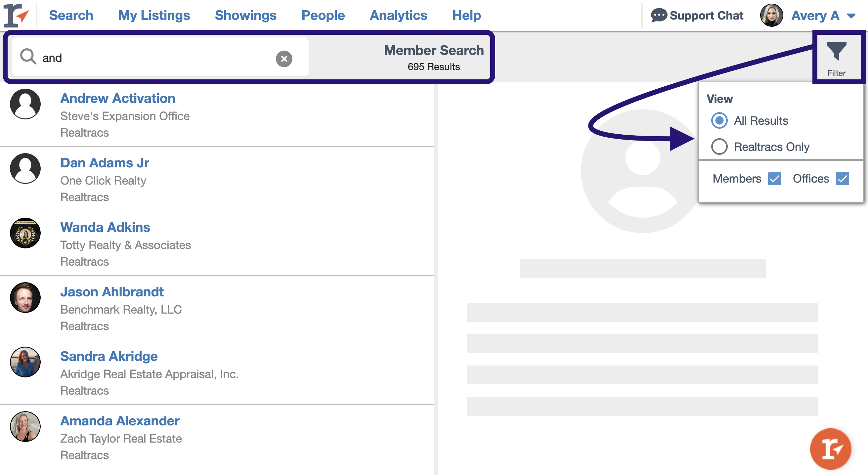This screenshot has width=868, height=475.
Task: Open the Showings menu
Action: [246, 16]
